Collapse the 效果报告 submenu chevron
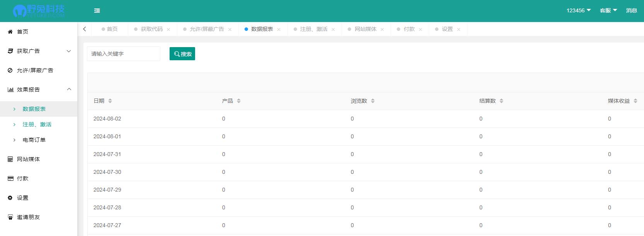 click(69, 90)
